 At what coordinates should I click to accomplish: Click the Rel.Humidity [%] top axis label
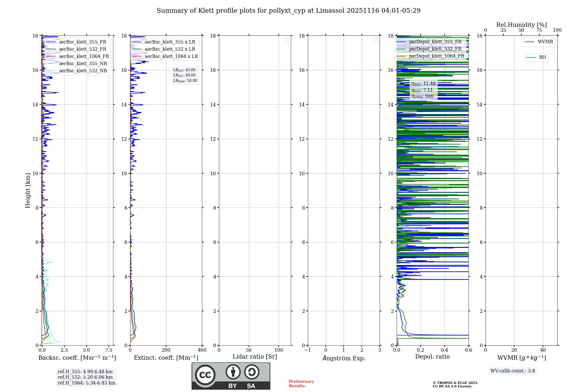point(521,25)
